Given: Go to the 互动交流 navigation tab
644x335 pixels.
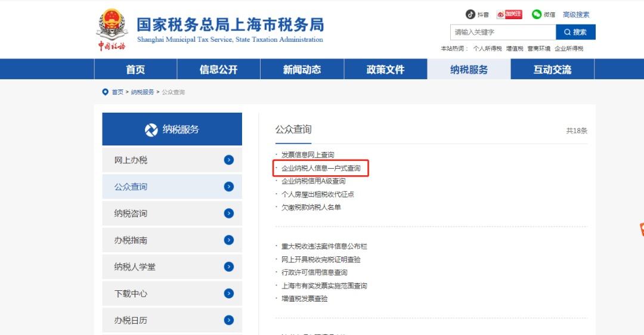Looking at the screenshot, I should 552,70.
